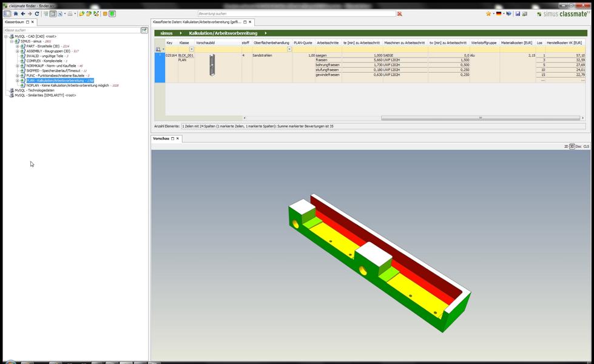This screenshot has height=364, width=594.
Task: Select the Klassenbaum tab
Action: [x=14, y=22]
